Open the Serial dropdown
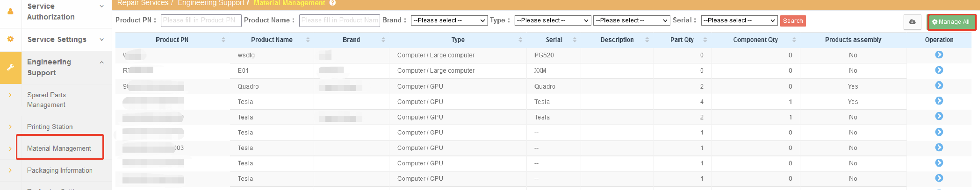The height and width of the screenshot is (190, 980). (x=739, y=21)
